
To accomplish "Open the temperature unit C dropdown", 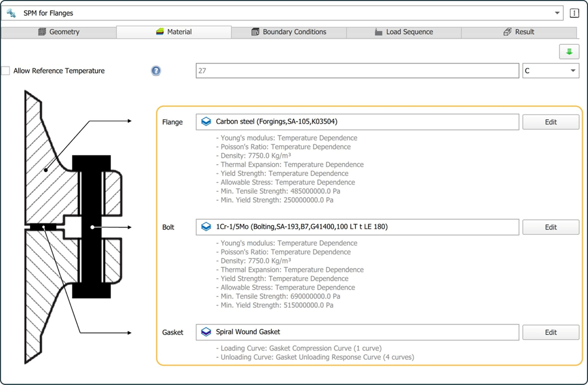I will 550,71.
